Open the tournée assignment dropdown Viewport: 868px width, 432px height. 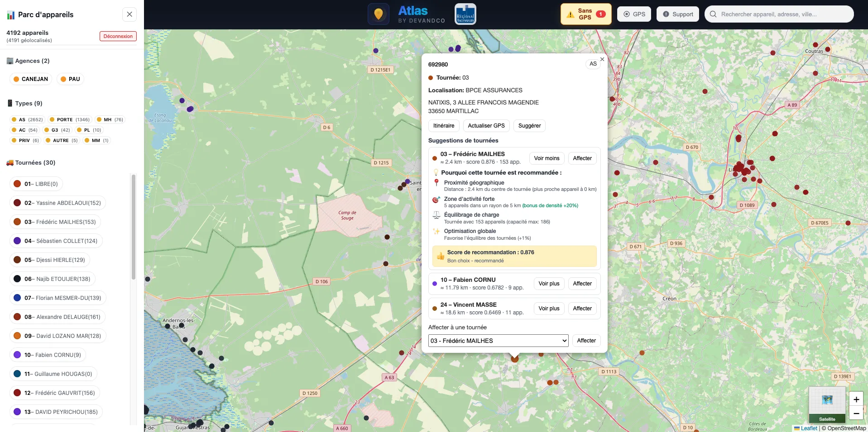point(498,341)
